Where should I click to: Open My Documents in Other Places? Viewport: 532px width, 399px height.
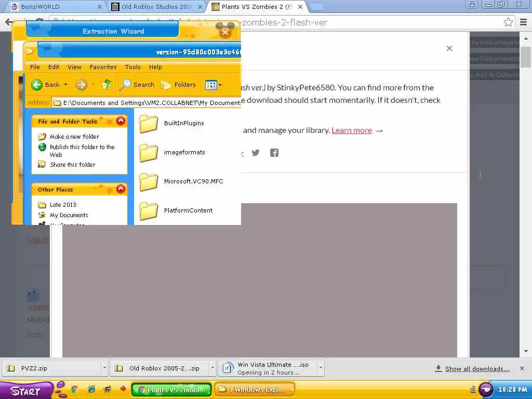tap(69, 215)
